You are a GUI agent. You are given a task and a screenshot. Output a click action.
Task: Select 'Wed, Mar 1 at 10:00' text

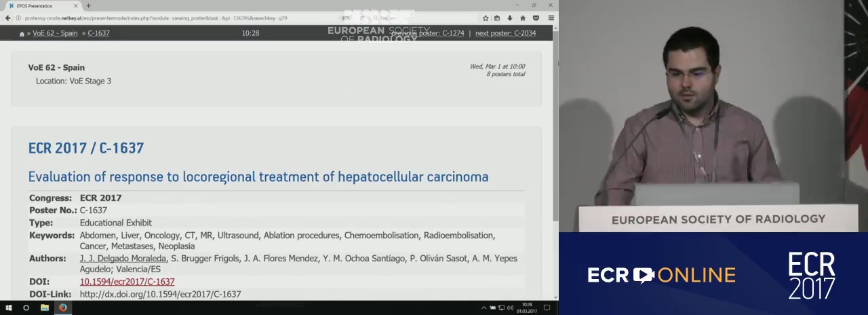click(x=497, y=67)
